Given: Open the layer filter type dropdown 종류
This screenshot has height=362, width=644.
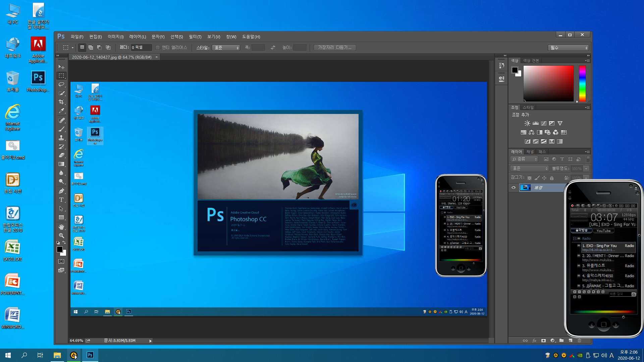Looking at the screenshot, I should (x=524, y=159).
